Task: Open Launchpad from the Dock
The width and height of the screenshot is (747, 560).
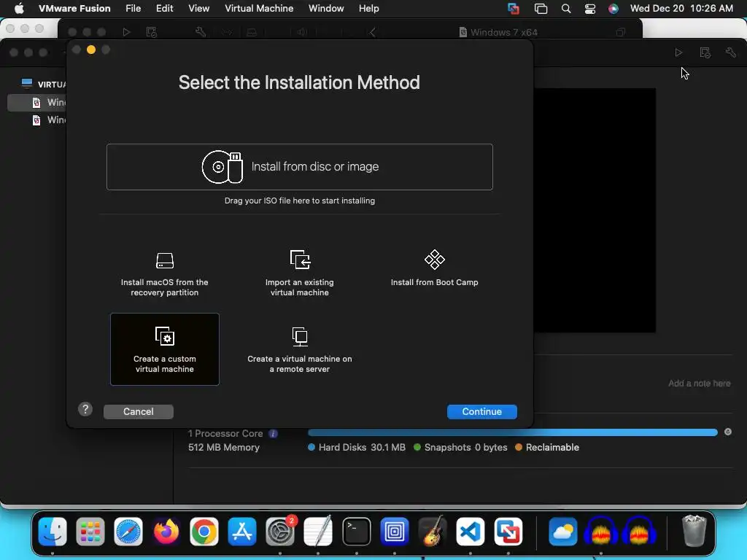Action: point(90,532)
